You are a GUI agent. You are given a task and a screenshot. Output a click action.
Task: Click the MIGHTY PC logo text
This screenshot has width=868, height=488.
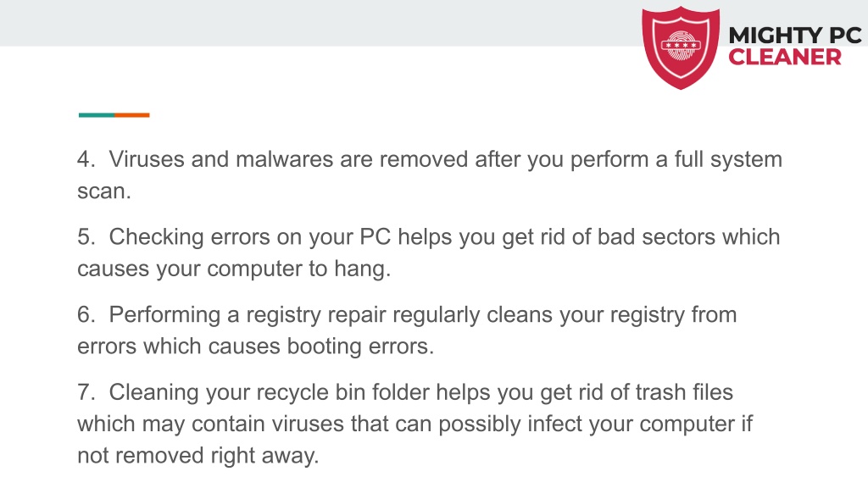(795, 36)
